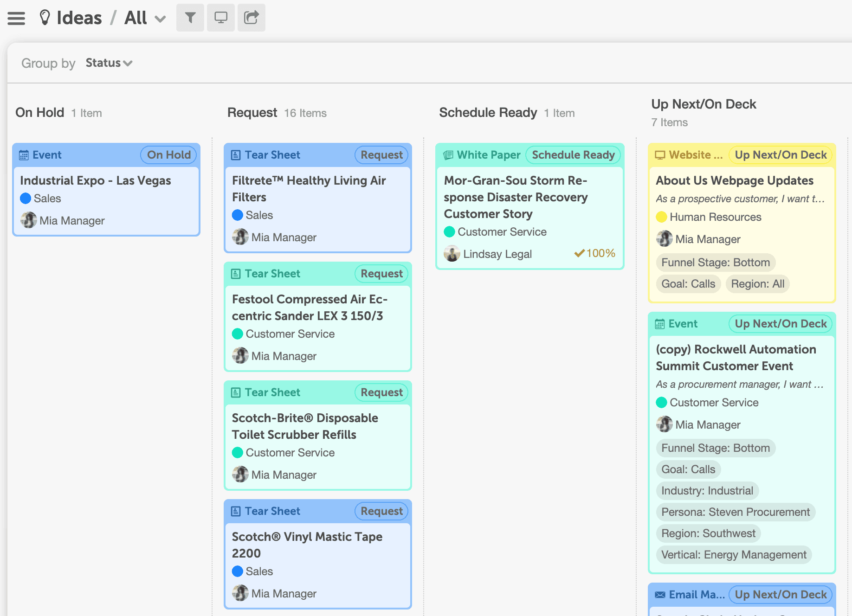Click the On Hold column header
The height and width of the screenshot is (616, 852).
(39, 113)
